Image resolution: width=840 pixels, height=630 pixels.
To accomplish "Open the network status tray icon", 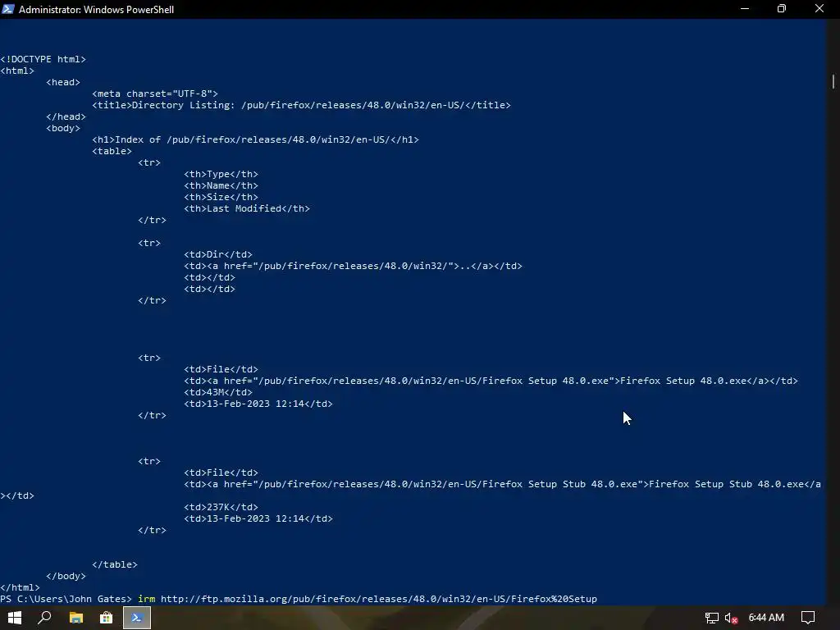I will pos(711,618).
